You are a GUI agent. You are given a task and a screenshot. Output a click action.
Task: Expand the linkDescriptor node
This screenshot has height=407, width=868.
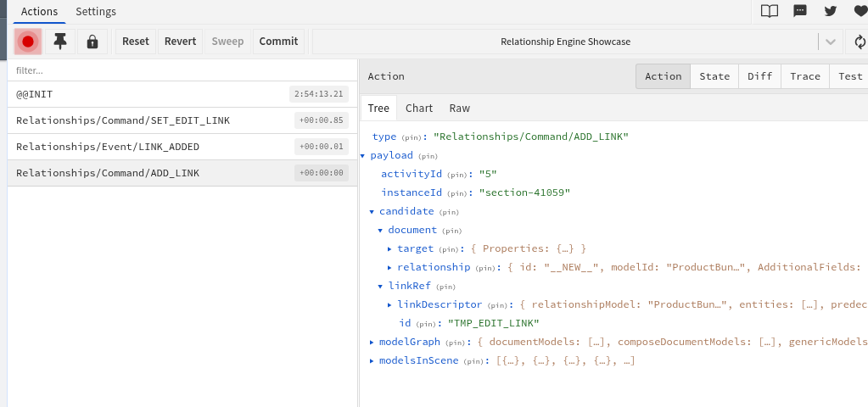click(389, 304)
